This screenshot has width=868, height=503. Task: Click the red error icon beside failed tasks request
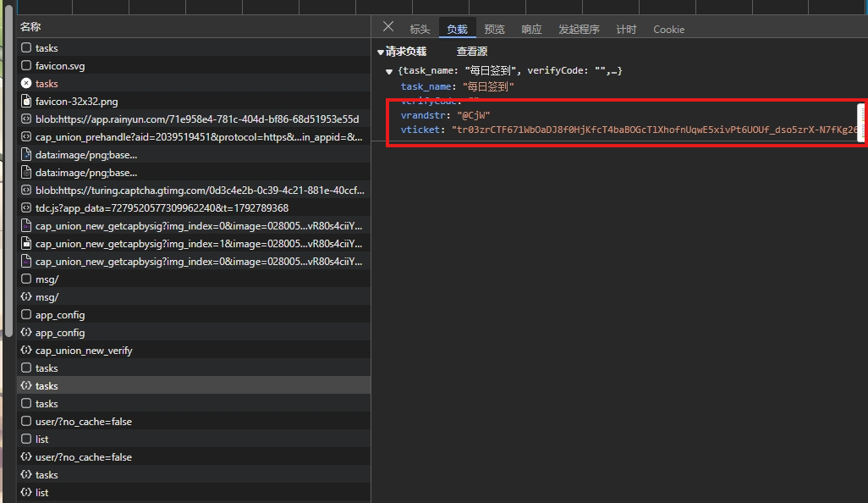26,84
